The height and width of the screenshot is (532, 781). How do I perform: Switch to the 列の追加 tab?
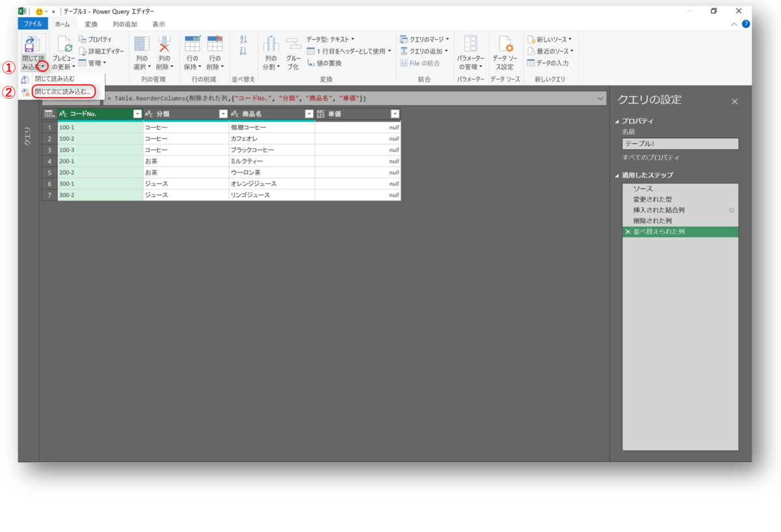pyautogui.click(x=125, y=24)
